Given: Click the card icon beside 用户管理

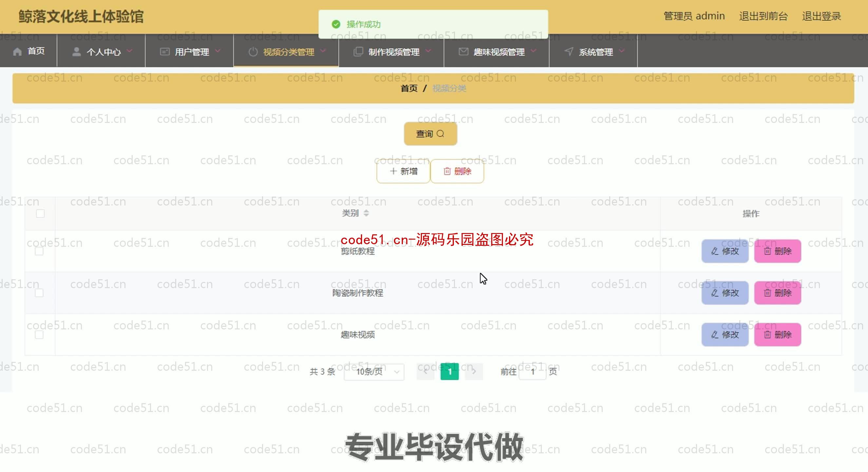Looking at the screenshot, I should (164, 51).
